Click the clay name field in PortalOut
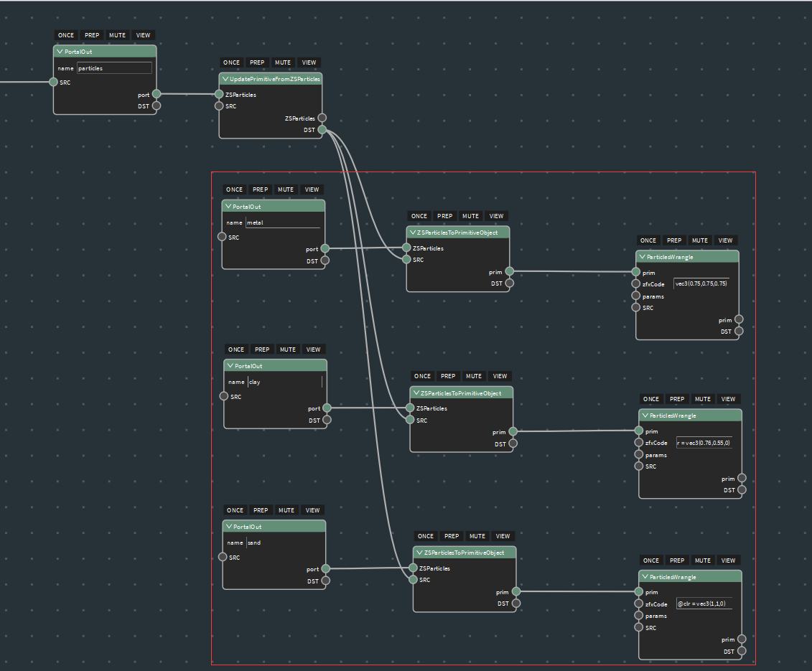This screenshot has height=671, width=812. click(285, 382)
